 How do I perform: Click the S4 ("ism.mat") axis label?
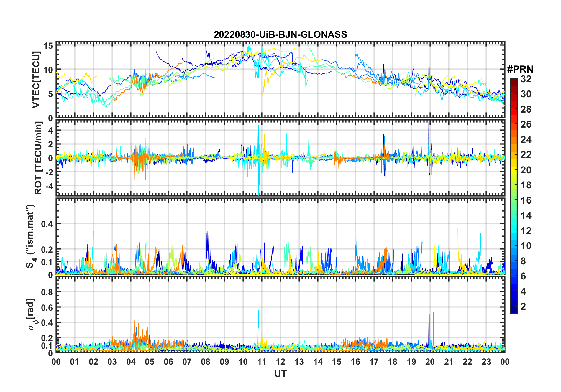click(30, 236)
